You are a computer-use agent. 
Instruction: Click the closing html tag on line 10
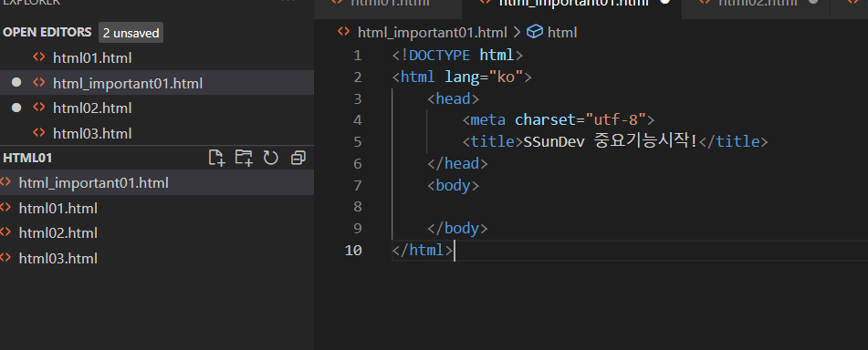[423, 250]
